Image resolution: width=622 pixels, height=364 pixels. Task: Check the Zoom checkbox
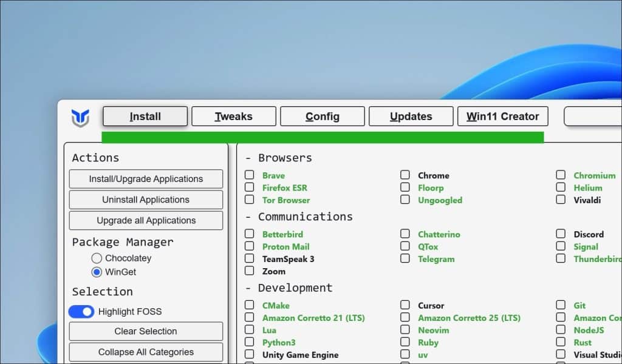pyautogui.click(x=249, y=271)
